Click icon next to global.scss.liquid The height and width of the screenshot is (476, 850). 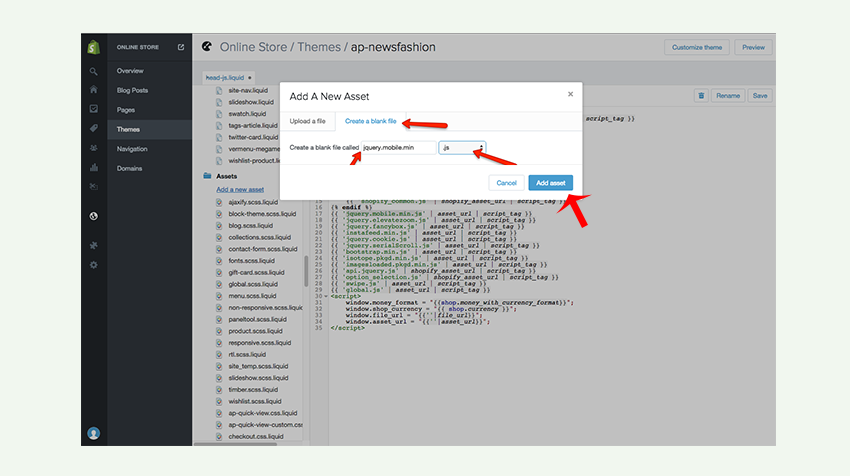219,284
